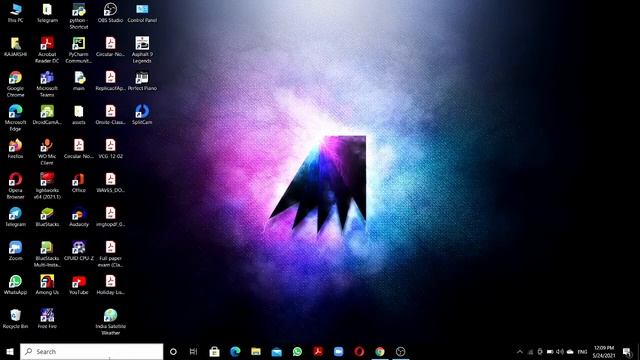Screen dimensions: 640x360
Task: Select the assets file on desktop
Action: click(79, 114)
